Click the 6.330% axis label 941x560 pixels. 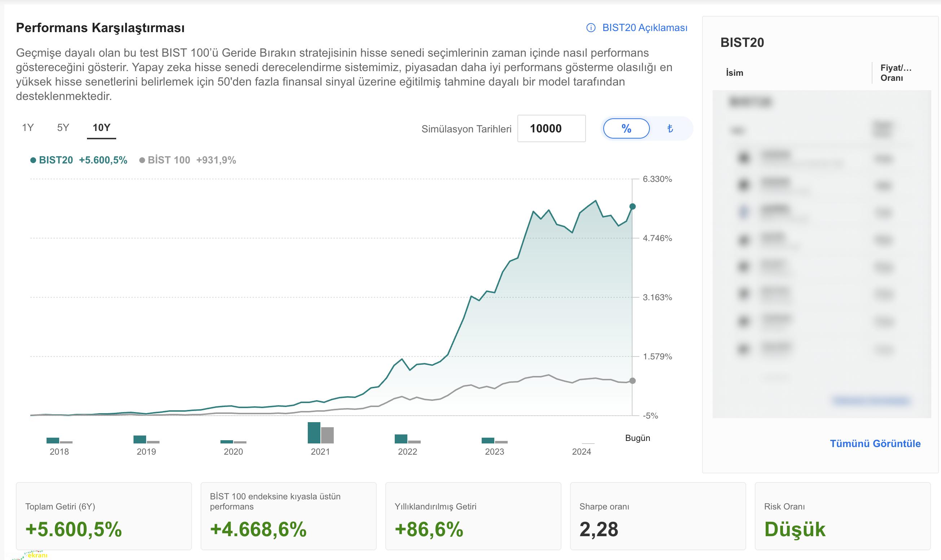[658, 179]
